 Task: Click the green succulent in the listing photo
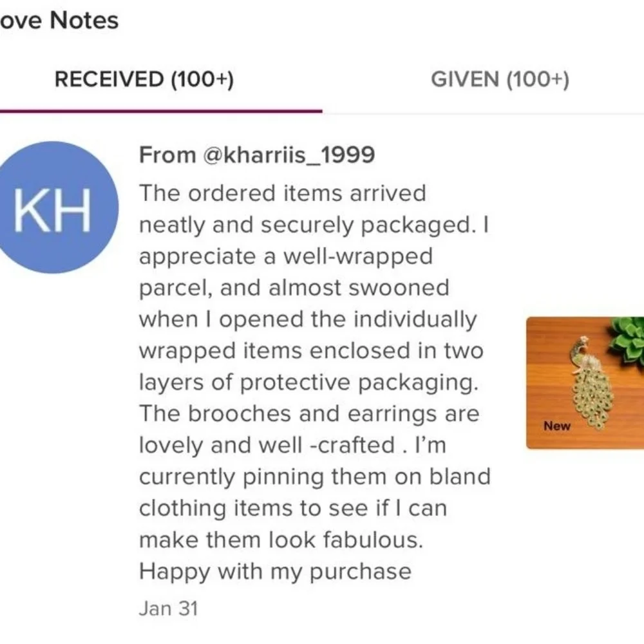click(x=627, y=339)
